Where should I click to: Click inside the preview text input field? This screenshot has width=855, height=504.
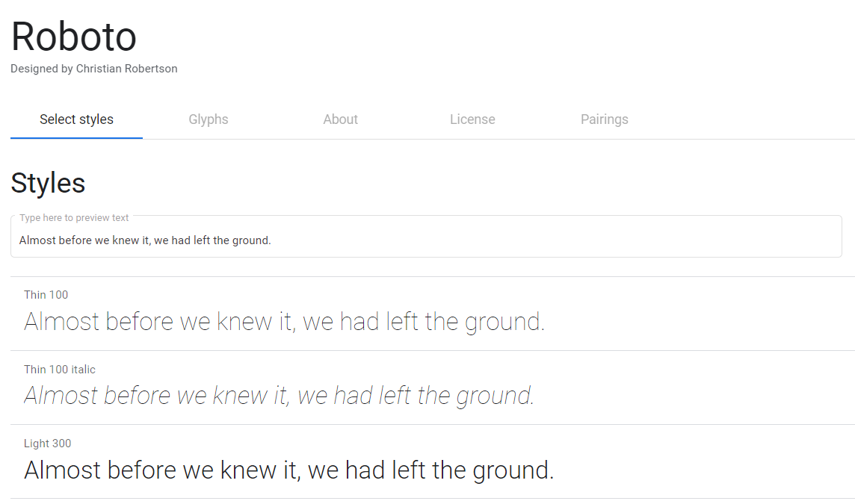tap(523, 240)
